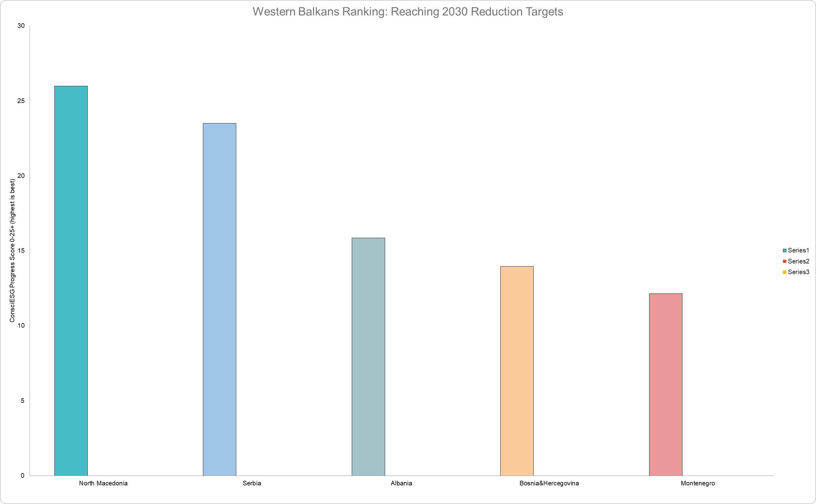The width and height of the screenshot is (816, 504).
Task: Click the 'Albania' axis label
Action: [401, 483]
